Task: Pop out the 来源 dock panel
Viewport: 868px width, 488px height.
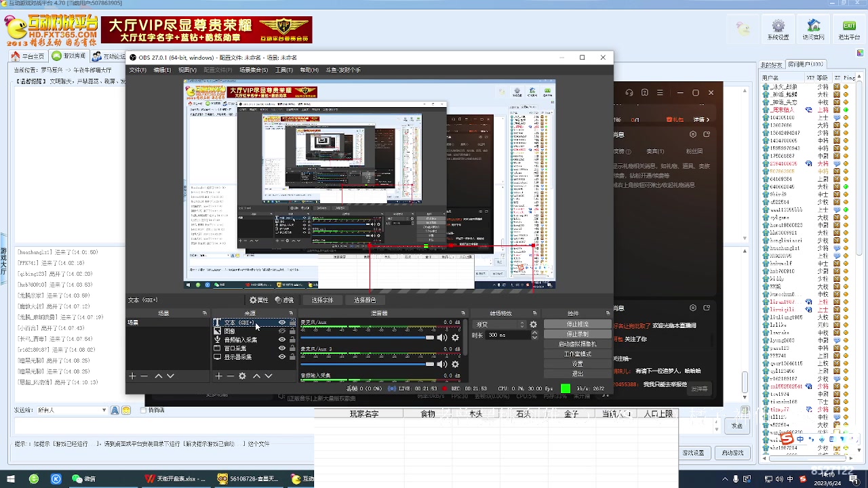Action: click(292, 313)
